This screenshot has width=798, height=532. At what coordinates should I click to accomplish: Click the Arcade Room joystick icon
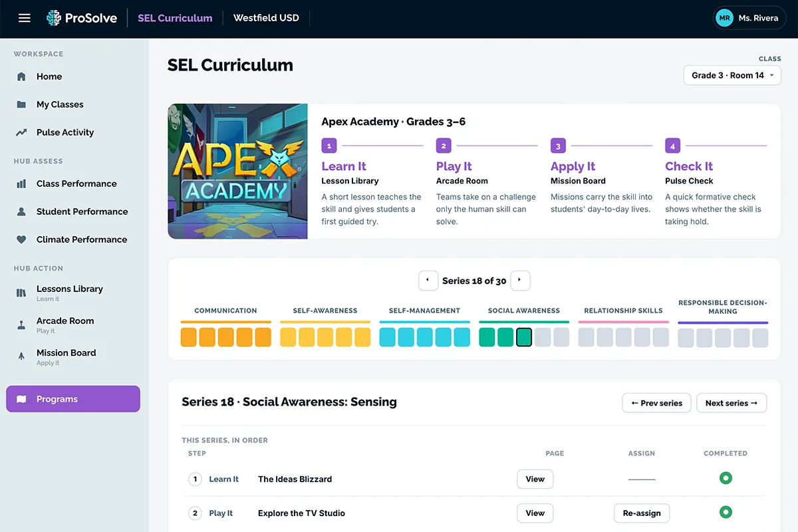click(x=21, y=325)
